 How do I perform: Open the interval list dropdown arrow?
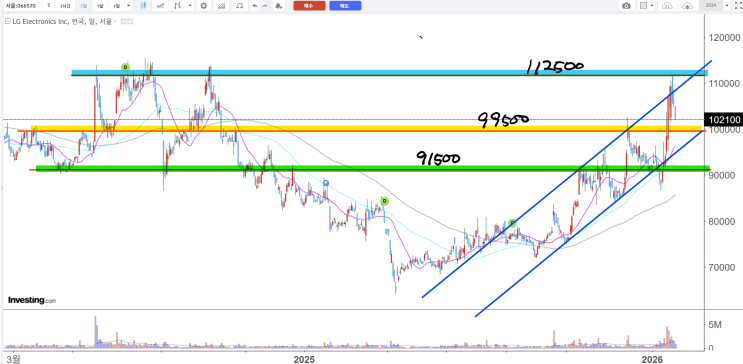129,6
